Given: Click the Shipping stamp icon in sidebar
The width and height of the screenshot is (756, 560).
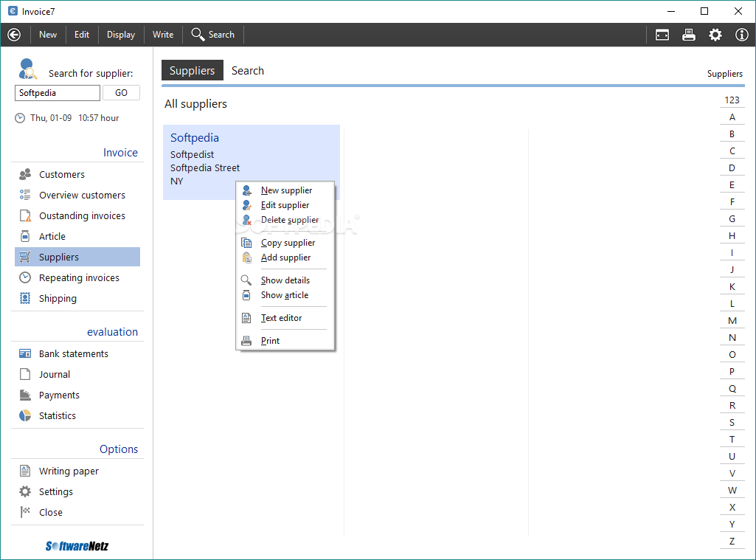Looking at the screenshot, I should pyautogui.click(x=25, y=298).
